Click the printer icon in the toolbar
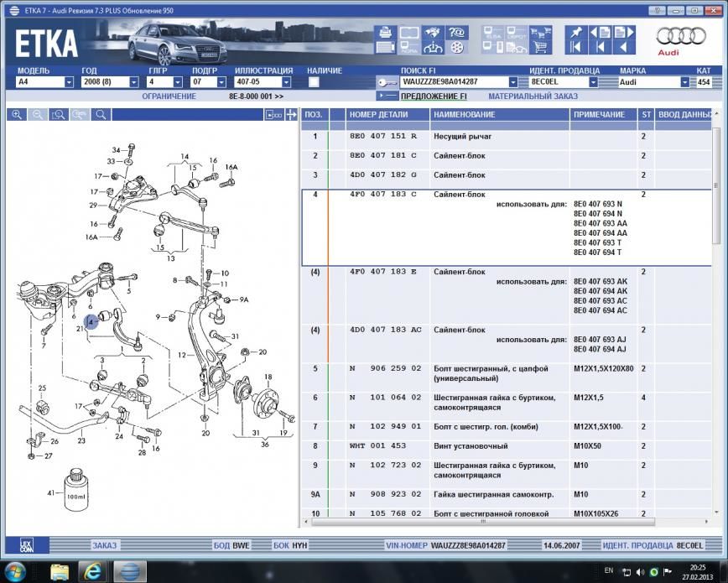Image resolution: width=728 pixels, height=583 pixels. point(386,33)
